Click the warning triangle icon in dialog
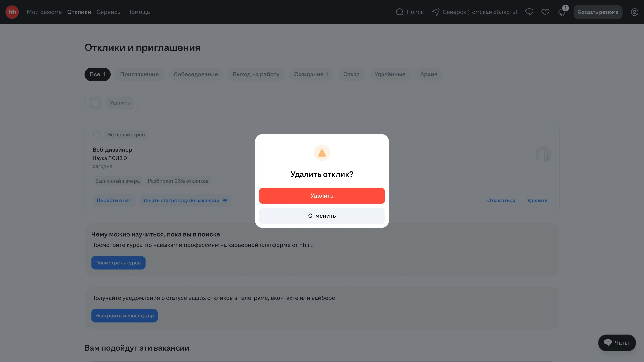The image size is (644, 362). click(322, 153)
